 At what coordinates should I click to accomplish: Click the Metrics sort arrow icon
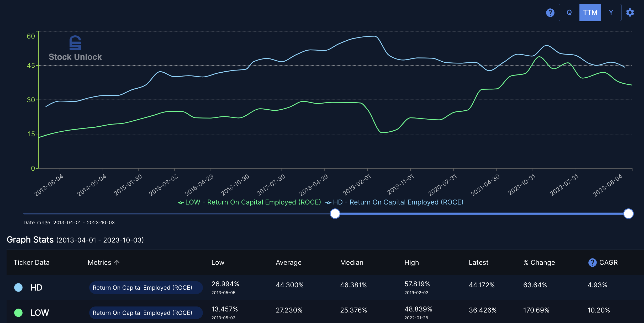[x=117, y=262]
